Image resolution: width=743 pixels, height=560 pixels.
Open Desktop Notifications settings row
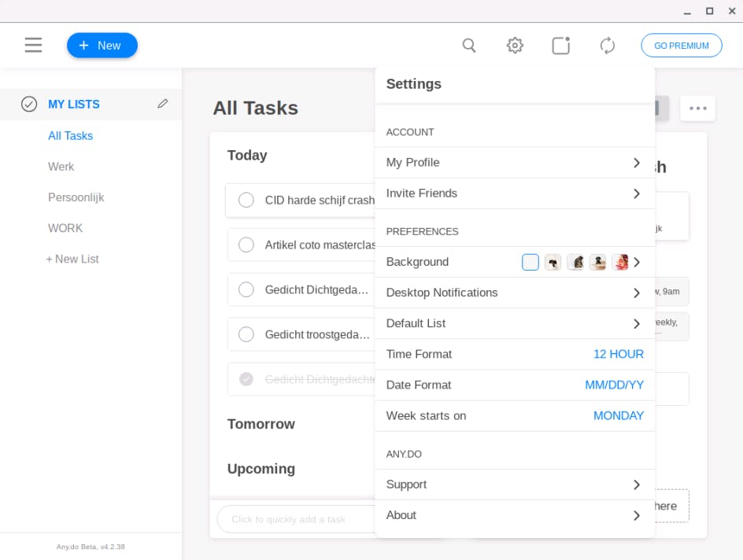pos(515,293)
